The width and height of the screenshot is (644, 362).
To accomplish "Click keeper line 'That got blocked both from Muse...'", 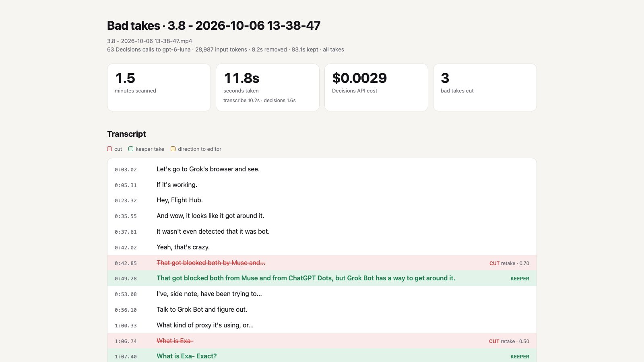I will (306, 278).
